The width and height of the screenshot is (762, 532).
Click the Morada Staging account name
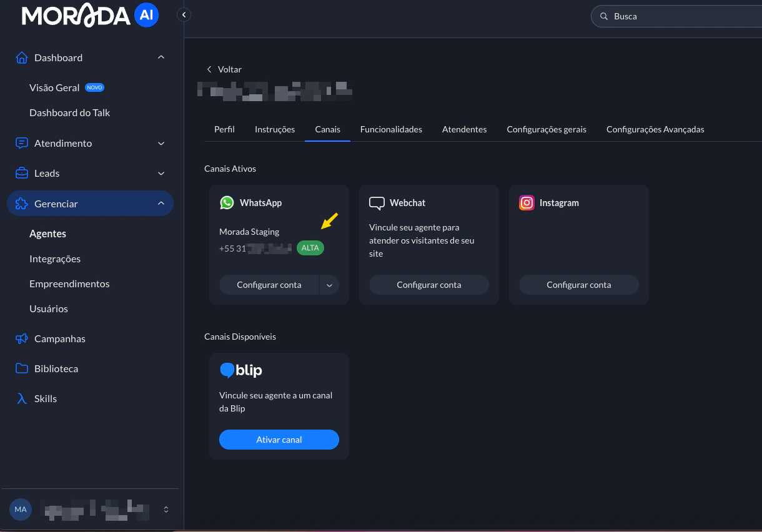click(x=249, y=232)
